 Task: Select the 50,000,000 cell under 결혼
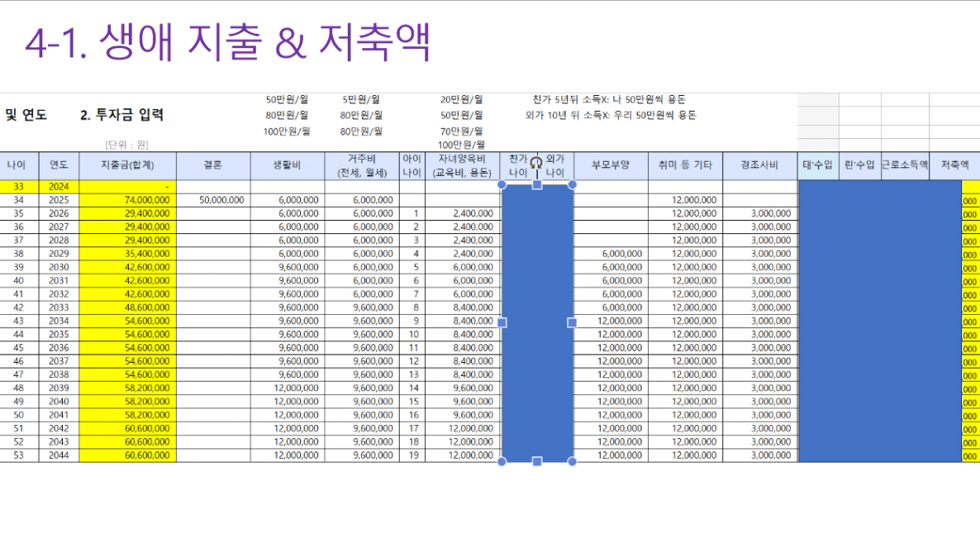click(212, 200)
